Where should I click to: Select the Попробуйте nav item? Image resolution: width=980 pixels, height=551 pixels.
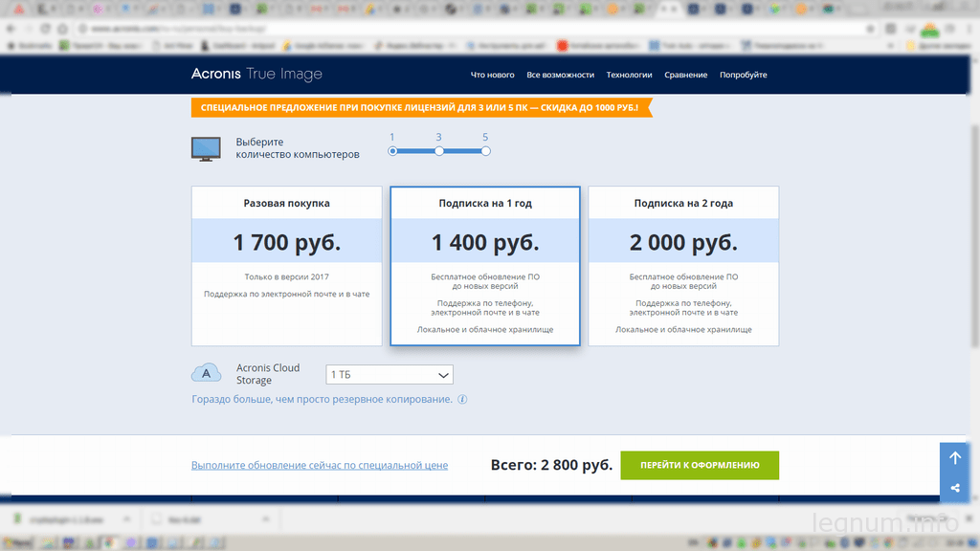pos(743,75)
